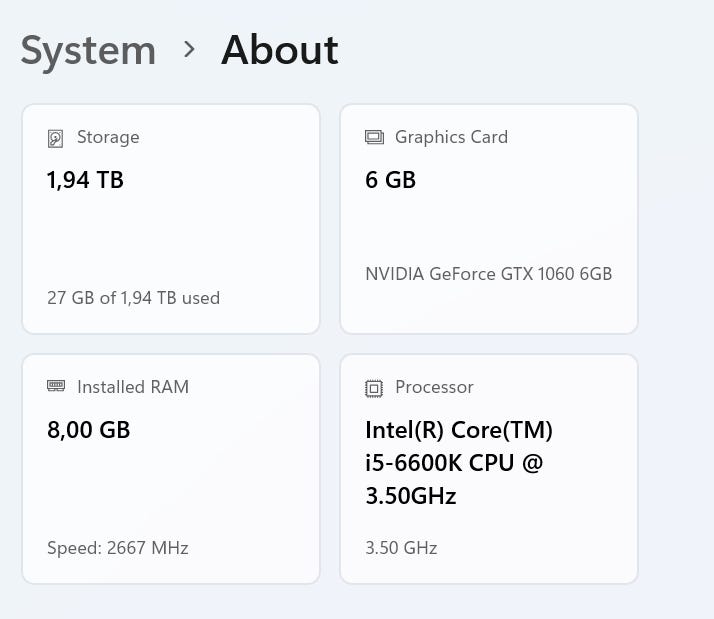Open the Installed RAM tile
The width and height of the screenshot is (714, 619).
click(x=171, y=469)
